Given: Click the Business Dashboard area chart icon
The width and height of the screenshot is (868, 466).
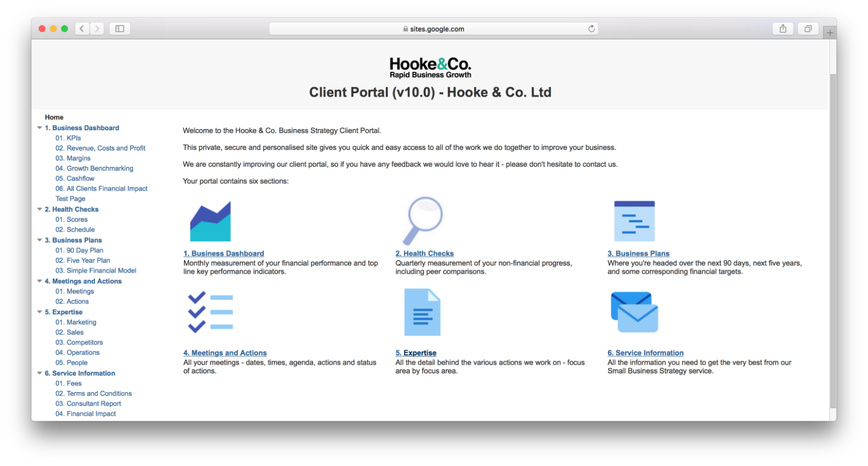Looking at the screenshot, I should pos(210,221).
